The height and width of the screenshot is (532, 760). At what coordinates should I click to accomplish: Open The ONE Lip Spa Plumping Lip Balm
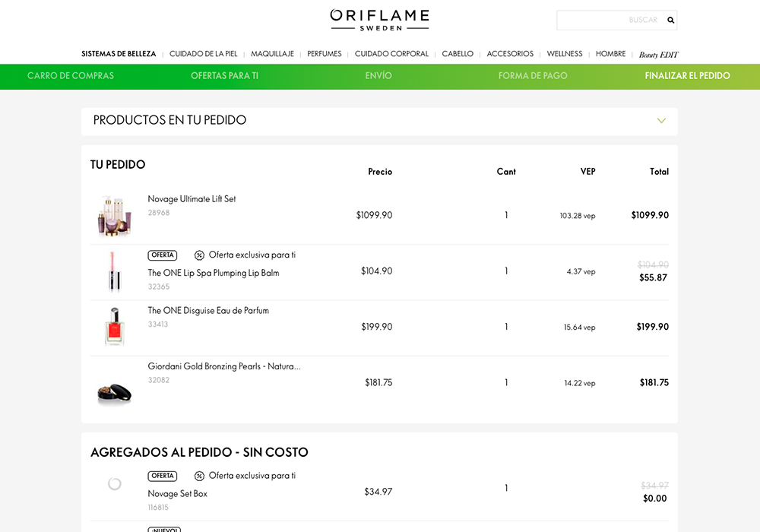[x=214, y=274]
